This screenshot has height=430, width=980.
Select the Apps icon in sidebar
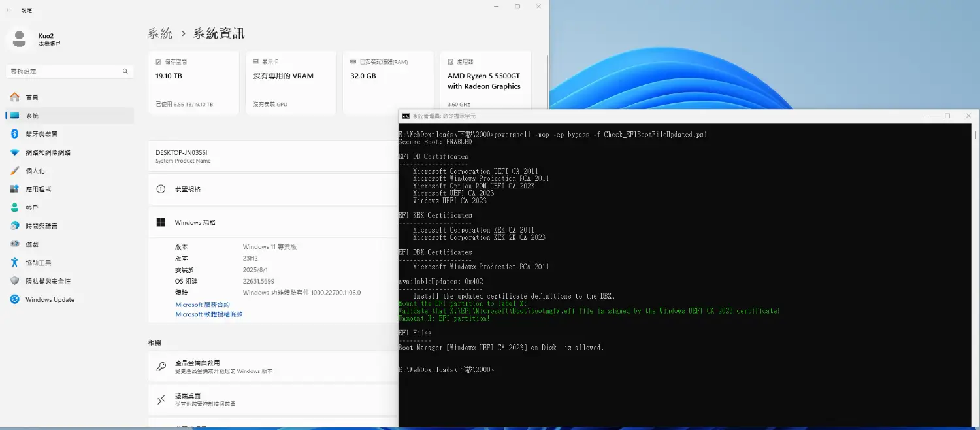pos(14,189)
